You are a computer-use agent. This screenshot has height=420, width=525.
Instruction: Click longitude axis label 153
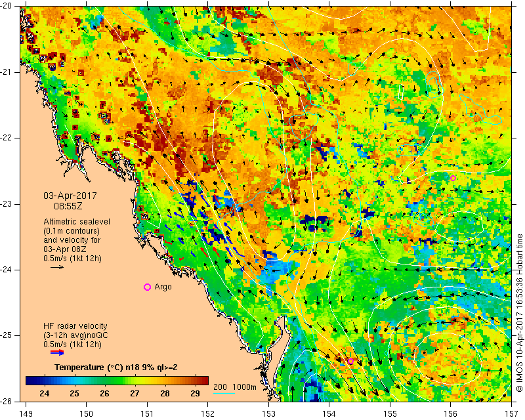pyautogui.click(x=268, y=414)
